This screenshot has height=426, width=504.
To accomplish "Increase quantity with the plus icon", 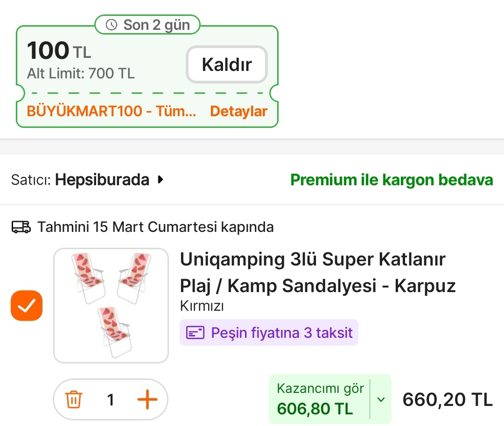I will coord(147,400).
